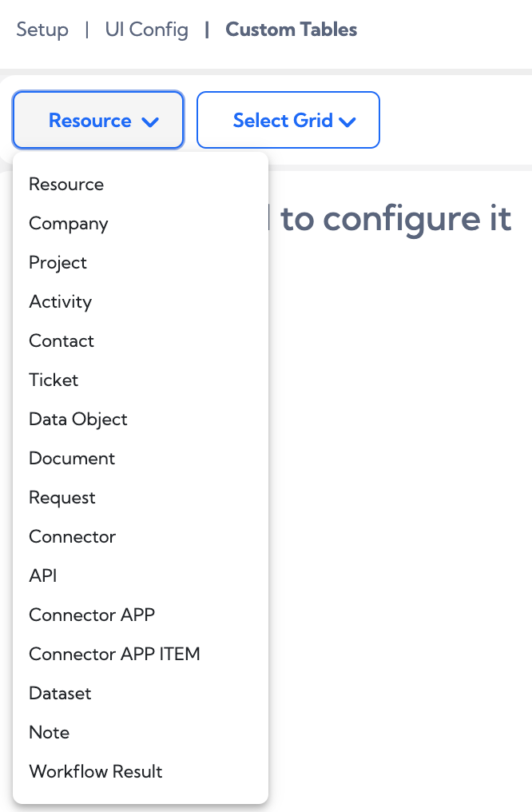The image size is (532, 812).
Task: Select Activity from the list
Action: pos(60,301)
